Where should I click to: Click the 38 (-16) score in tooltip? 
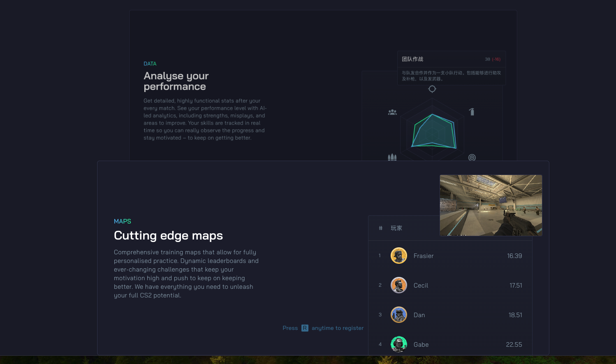click(493, 59)
